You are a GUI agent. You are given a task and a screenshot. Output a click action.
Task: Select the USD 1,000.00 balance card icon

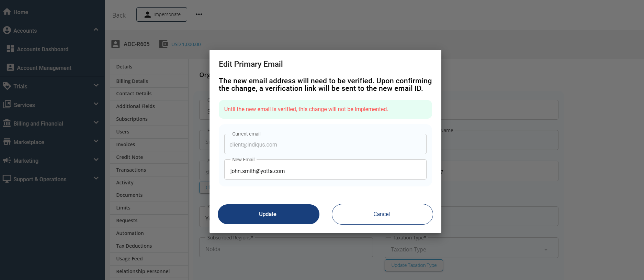tap(163, 44)
